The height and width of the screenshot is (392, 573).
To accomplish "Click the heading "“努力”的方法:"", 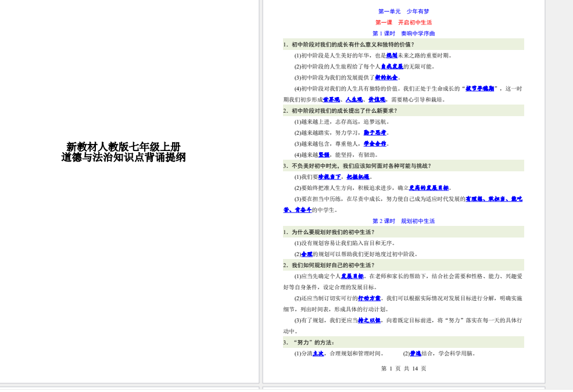I will (x=314, y=342).
